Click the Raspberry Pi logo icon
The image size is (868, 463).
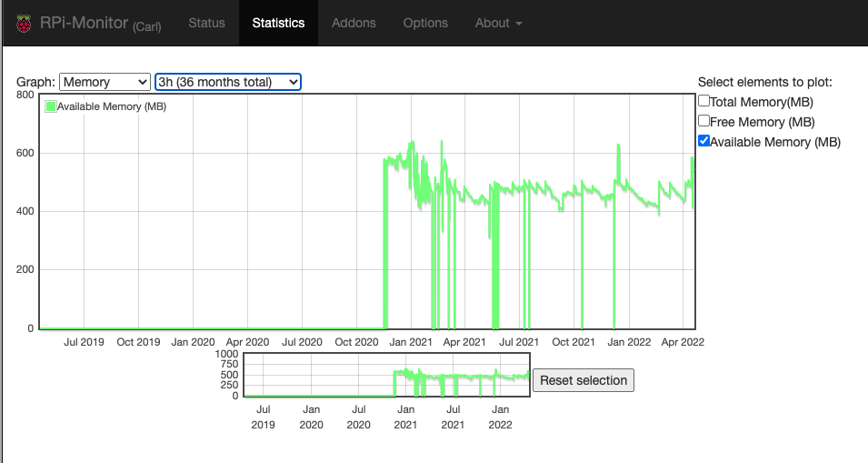pos(24,24)
